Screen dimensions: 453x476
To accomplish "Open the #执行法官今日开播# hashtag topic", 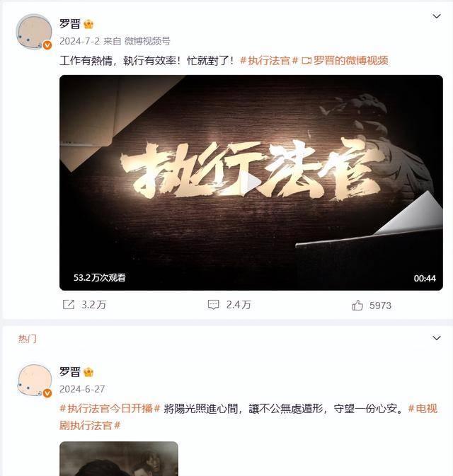I will 110,409.
